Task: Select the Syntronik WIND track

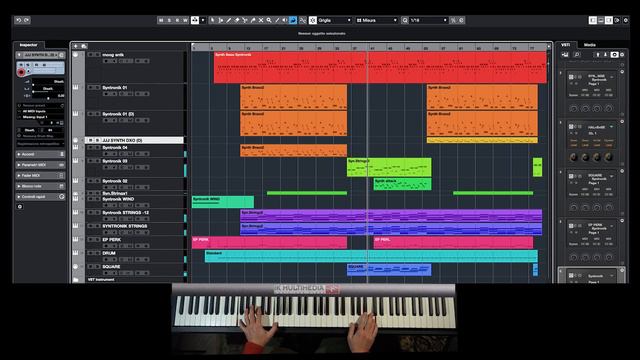Action: coord(118,199)
